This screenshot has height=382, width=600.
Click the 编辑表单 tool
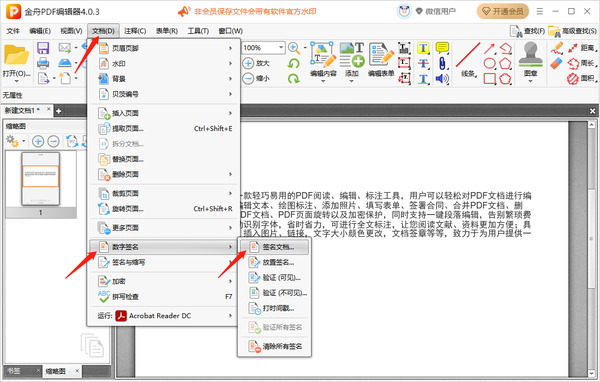point(381,60)
